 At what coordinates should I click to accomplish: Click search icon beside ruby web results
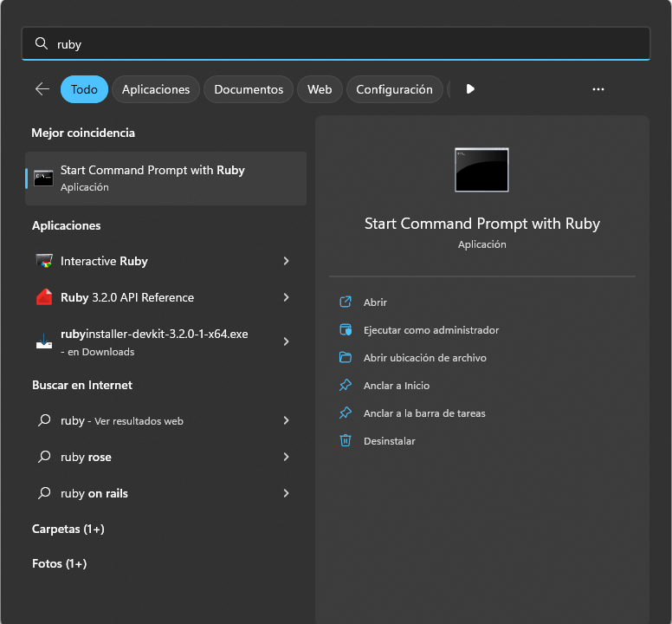coord(44,420)
